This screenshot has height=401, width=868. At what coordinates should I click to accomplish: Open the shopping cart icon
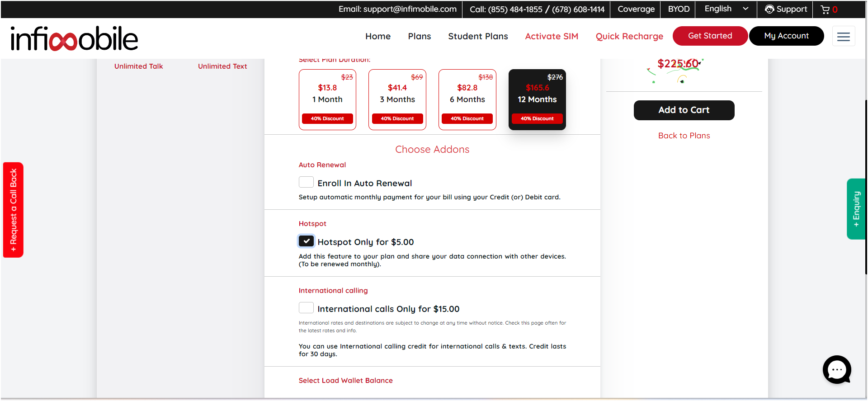pyautogui.click(x=825, y=9)
